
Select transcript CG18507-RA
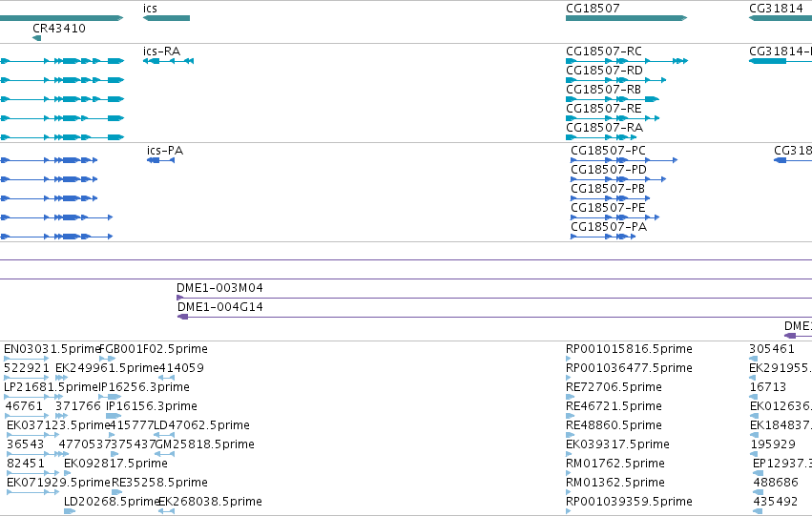pos(604,128)
